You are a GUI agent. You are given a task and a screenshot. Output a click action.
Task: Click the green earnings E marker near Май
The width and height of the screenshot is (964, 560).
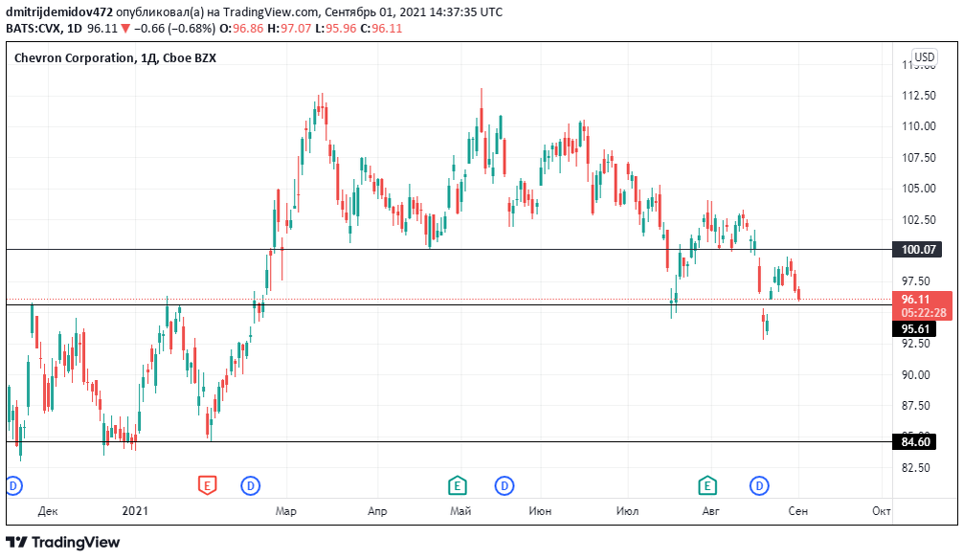[457, 485]
